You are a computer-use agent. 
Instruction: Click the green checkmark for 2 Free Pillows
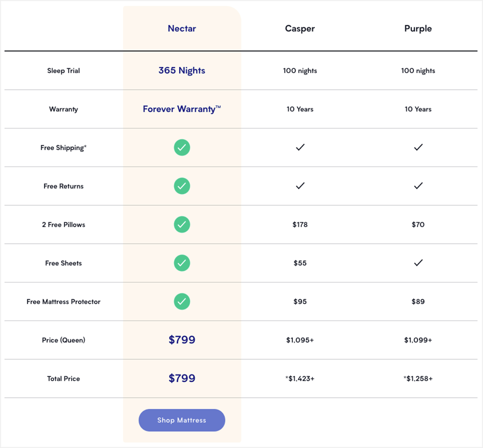tap(182, 224)
